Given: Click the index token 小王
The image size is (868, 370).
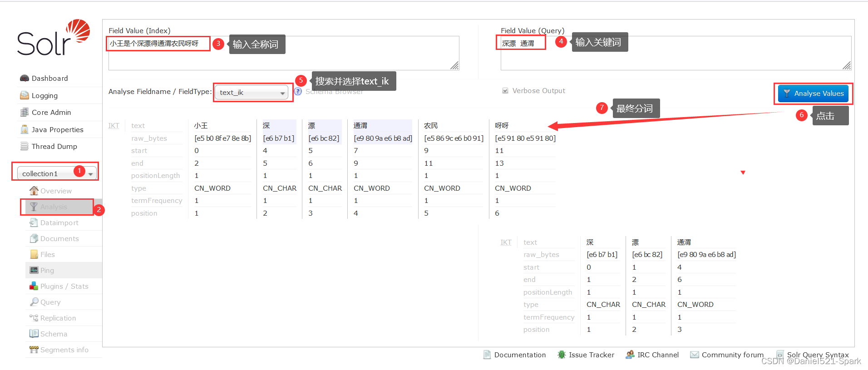Looking at the screenshot, I should point(201,125).
